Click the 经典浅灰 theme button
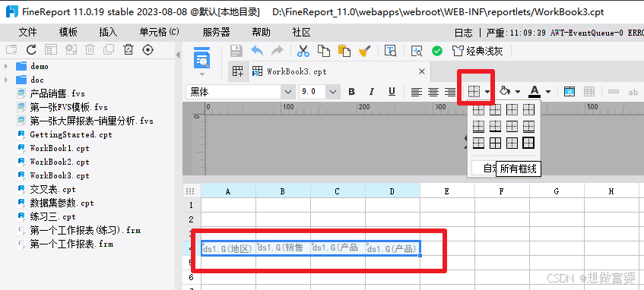Image resolution: width=644 pixels, height=290 pixels. coord(477,51)
